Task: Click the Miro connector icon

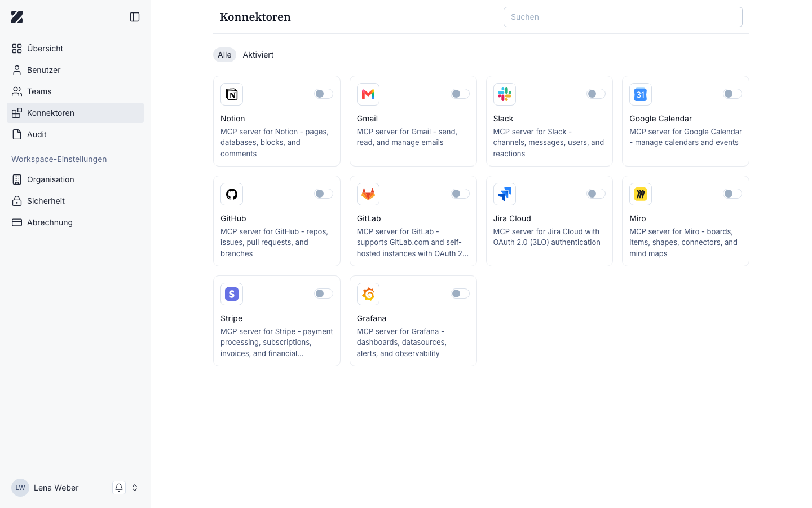Action: 641,194
